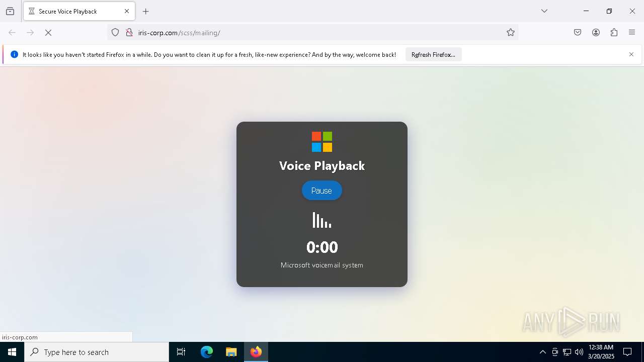644x362 pixels.
Task: Go forward to next page
Action: 30,33
